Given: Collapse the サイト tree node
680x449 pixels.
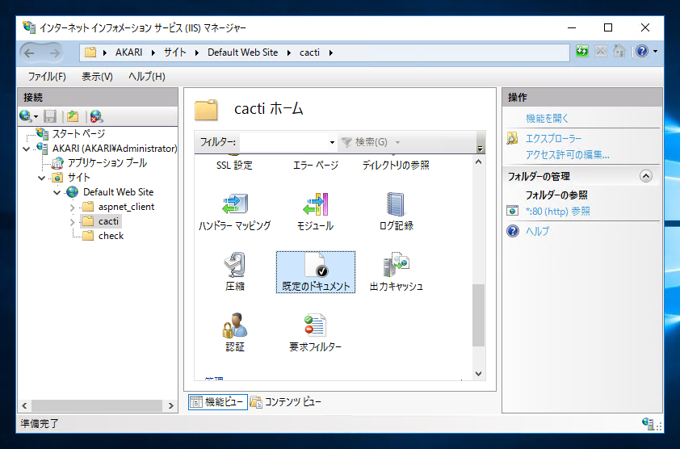Looking at the screenshot, I should click(42, 178).
